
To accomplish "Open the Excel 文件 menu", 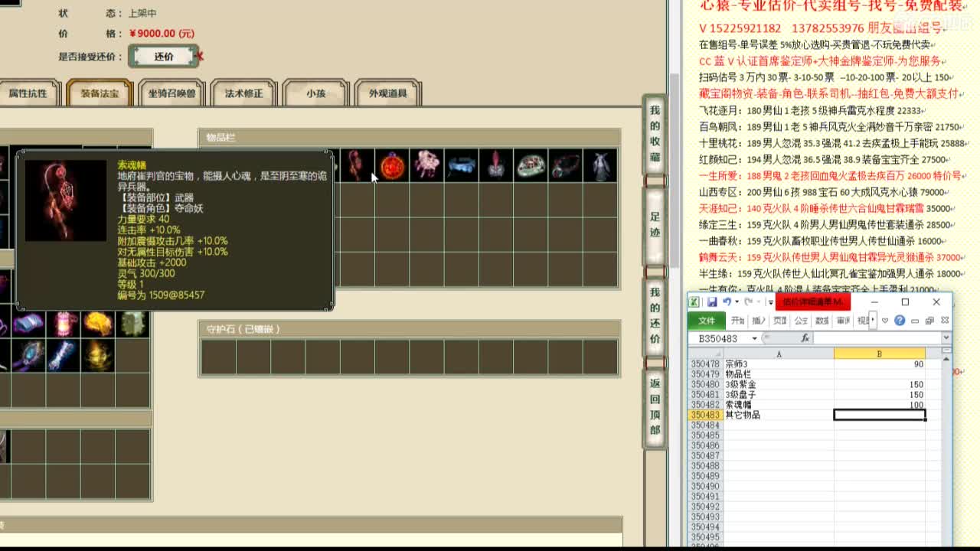I will 706,321.
